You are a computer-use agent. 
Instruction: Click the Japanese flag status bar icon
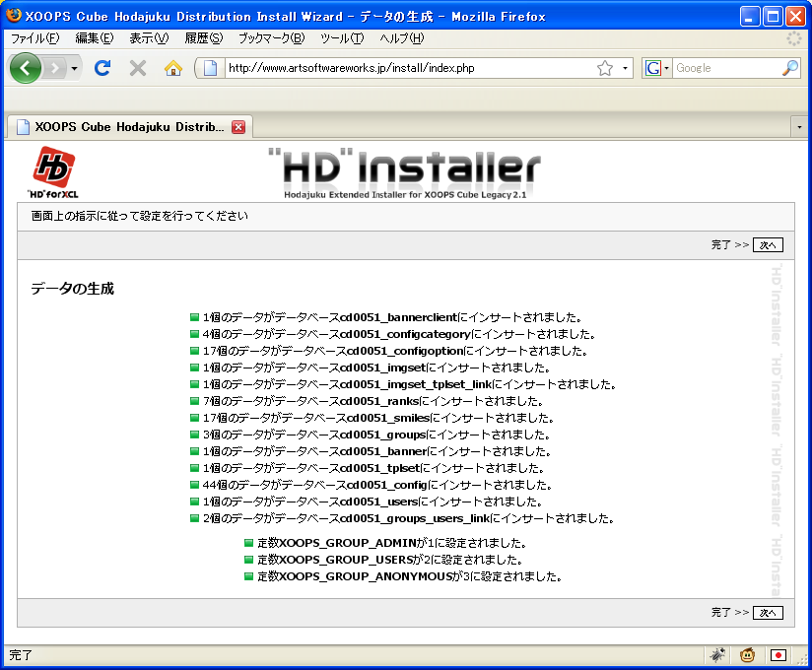pyautogui.click(x=778, y=654)
